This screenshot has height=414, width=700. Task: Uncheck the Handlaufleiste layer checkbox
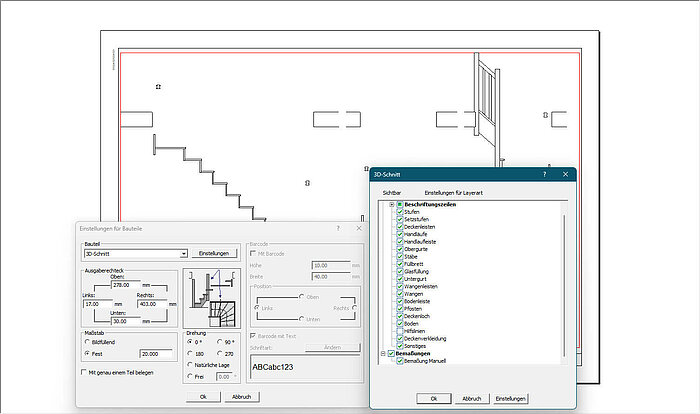(x=400, y=242)
